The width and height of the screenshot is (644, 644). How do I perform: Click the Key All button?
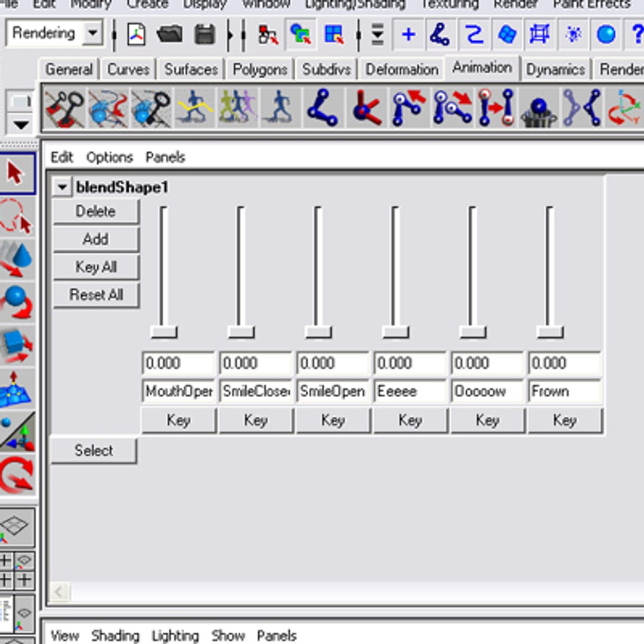click(96, 267)
